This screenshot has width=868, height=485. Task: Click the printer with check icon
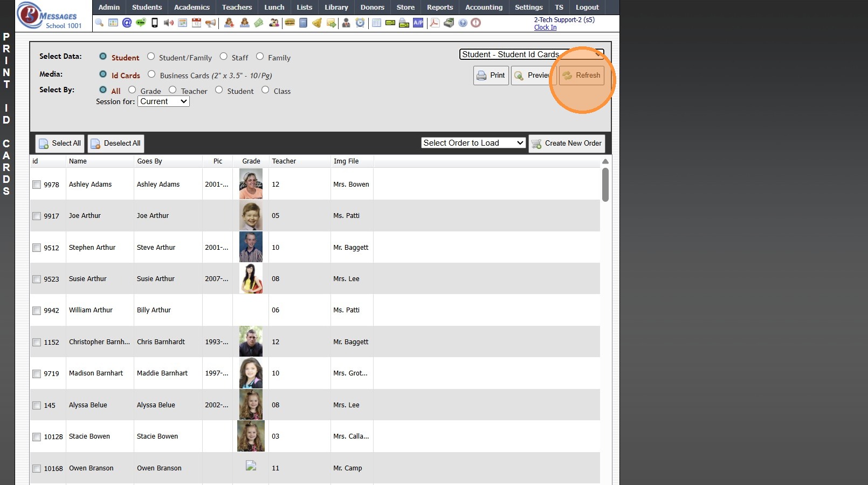point(404,23)
